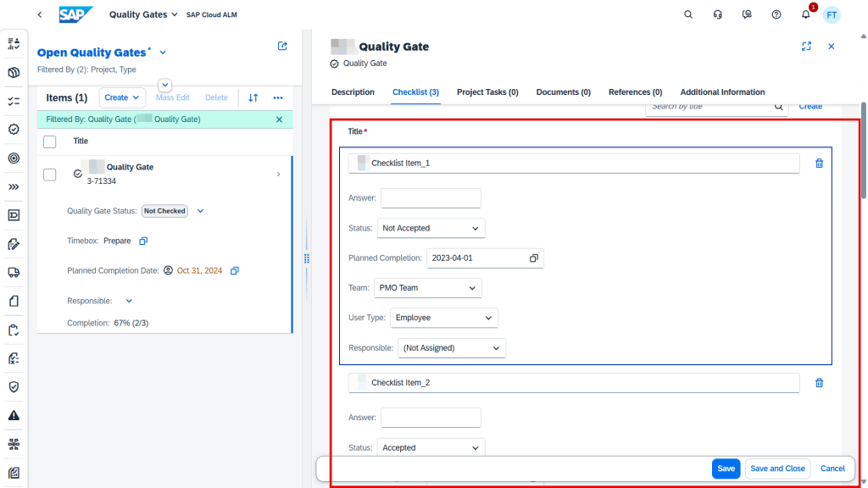Viewport: 868px width, 488px height.
Task: Cancel editing the quality gate
Action: 832,469
